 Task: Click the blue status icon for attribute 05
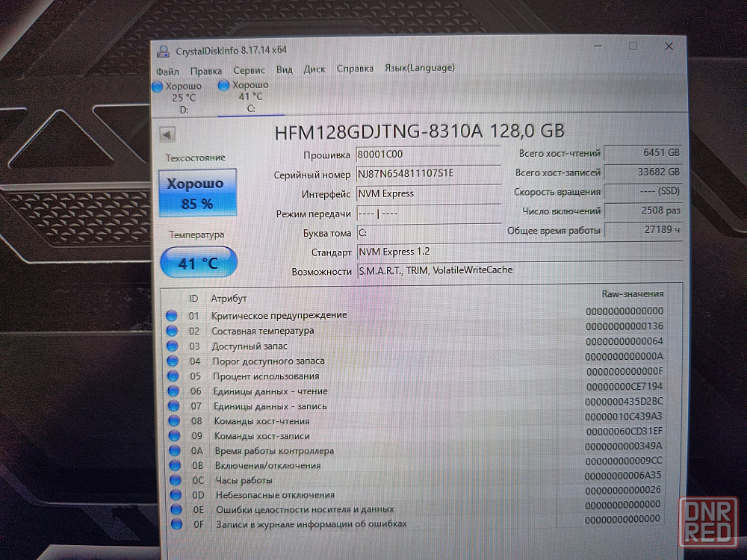click(173, 376)
